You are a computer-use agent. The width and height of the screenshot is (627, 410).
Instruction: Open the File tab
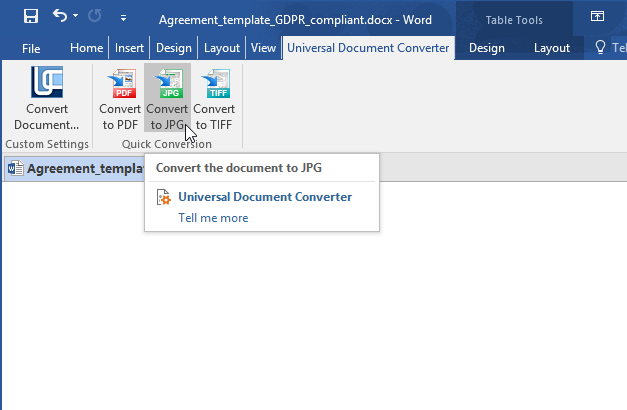pyautogui.click(x=31, y=48)
